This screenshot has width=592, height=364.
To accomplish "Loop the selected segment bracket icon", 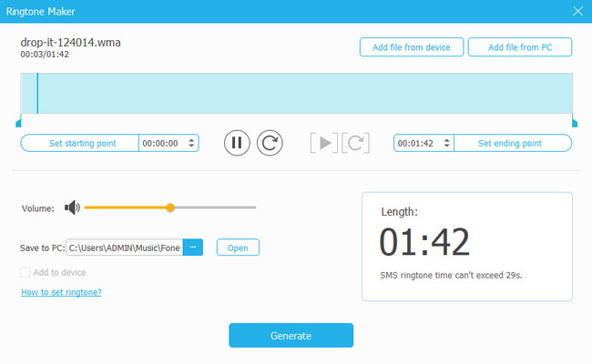I will click(355, 143).
